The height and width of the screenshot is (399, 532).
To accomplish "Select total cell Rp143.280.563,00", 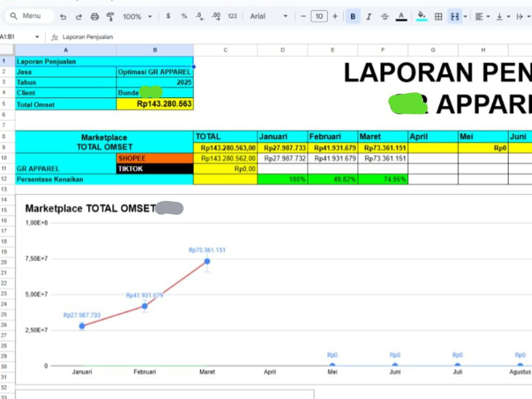I will pyautogui.click(x=225, y=147).
